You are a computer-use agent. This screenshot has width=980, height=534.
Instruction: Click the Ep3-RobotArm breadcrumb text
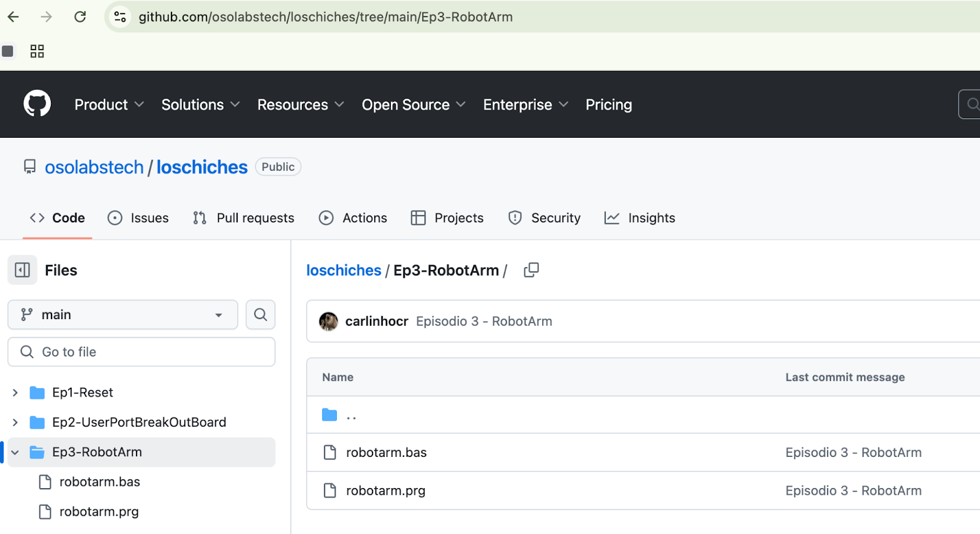tap(446, 270)
